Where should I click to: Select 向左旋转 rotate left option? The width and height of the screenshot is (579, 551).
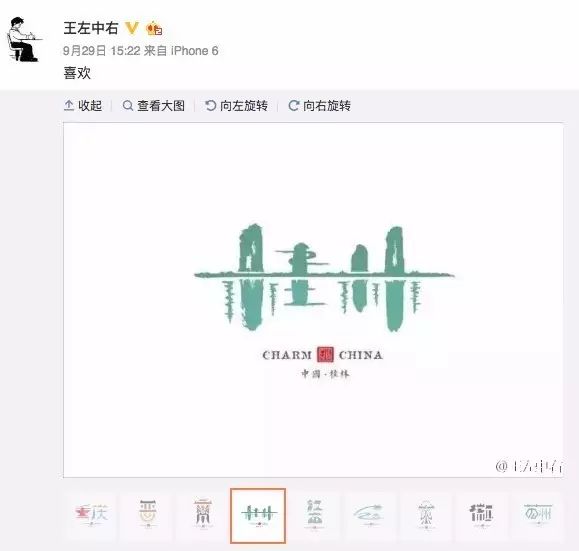[x=244, y=106]
